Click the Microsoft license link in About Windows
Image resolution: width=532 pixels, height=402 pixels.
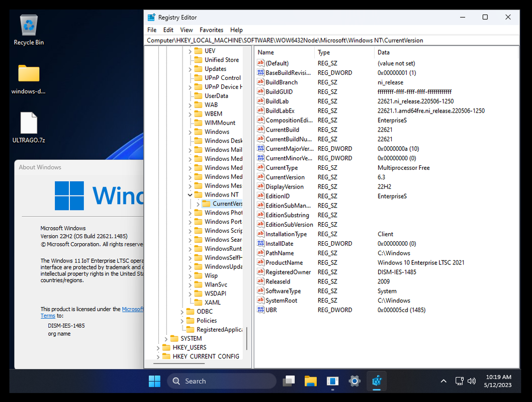click(133, 309)
